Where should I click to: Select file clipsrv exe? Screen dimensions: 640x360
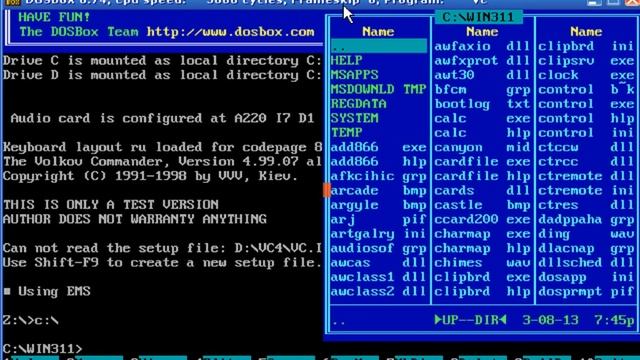pyautogui.click(x=586, y=60)
